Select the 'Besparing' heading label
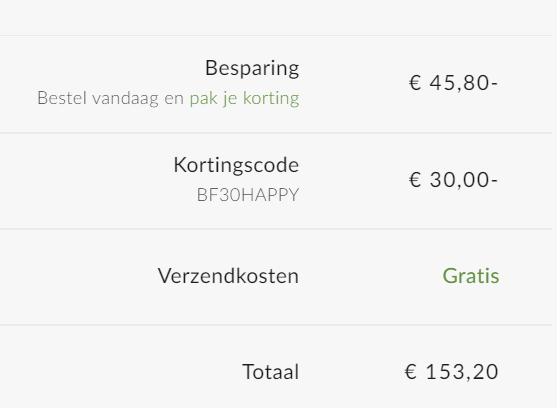Viewport: 557px width, 408px height. click(252, 68)
